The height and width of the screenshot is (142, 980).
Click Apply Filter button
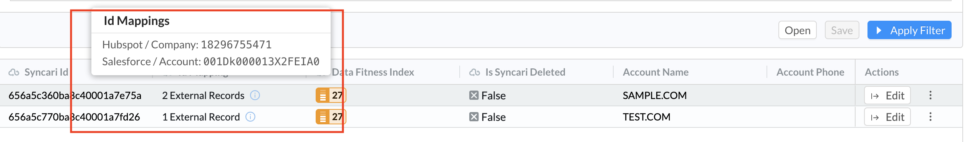pyautogui.click(x=909, y=30)
